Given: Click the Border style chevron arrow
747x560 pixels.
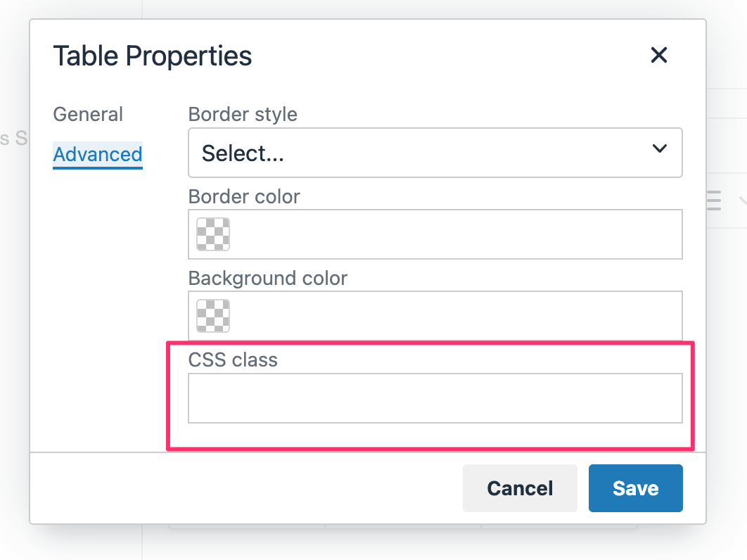Looking at the screenshot, I should (659, 148).
